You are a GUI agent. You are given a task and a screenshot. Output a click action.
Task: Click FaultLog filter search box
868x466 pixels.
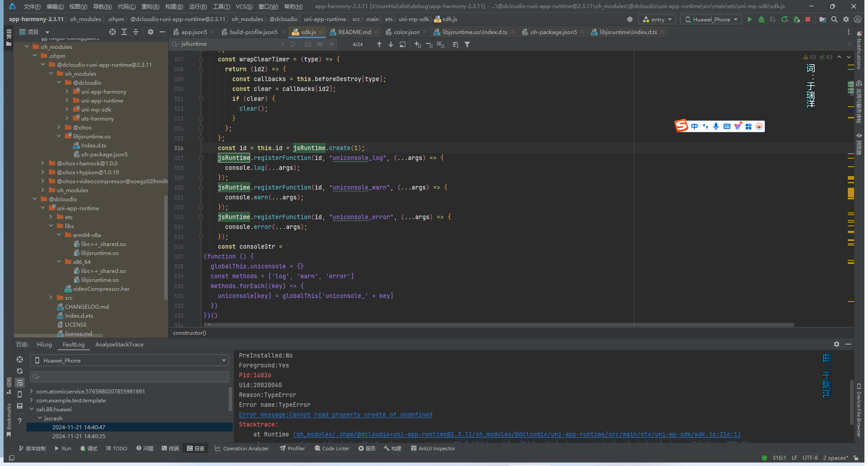coord(130,376)
